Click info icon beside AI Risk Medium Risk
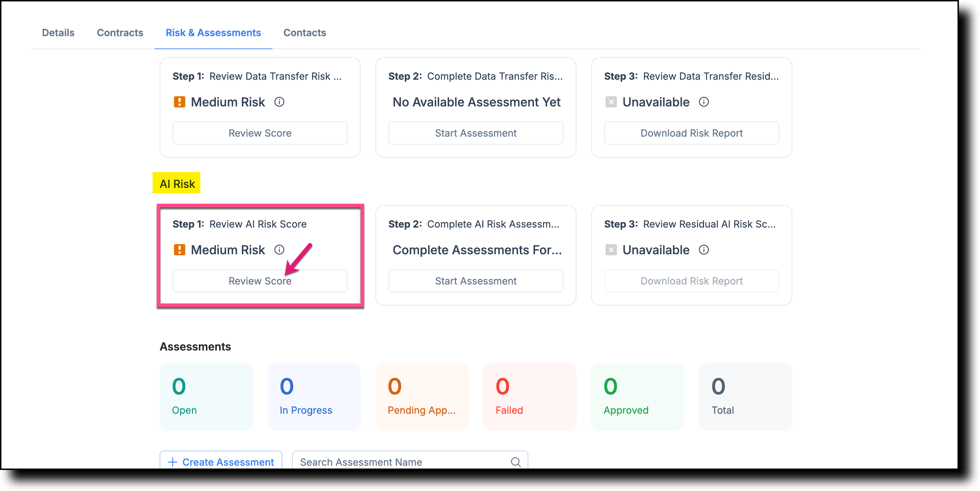Viewport: 980px width, 491px height. click(279, 250)
